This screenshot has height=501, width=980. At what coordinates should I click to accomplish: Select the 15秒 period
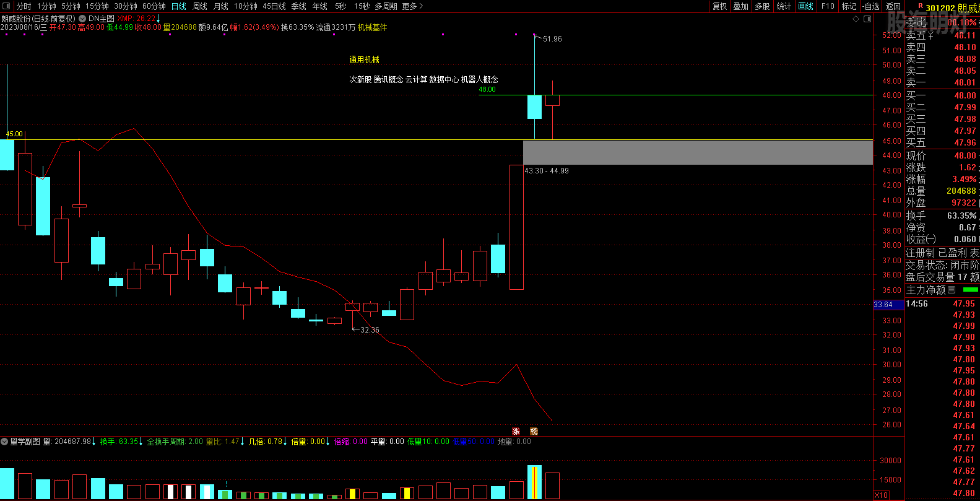point(362,6)
